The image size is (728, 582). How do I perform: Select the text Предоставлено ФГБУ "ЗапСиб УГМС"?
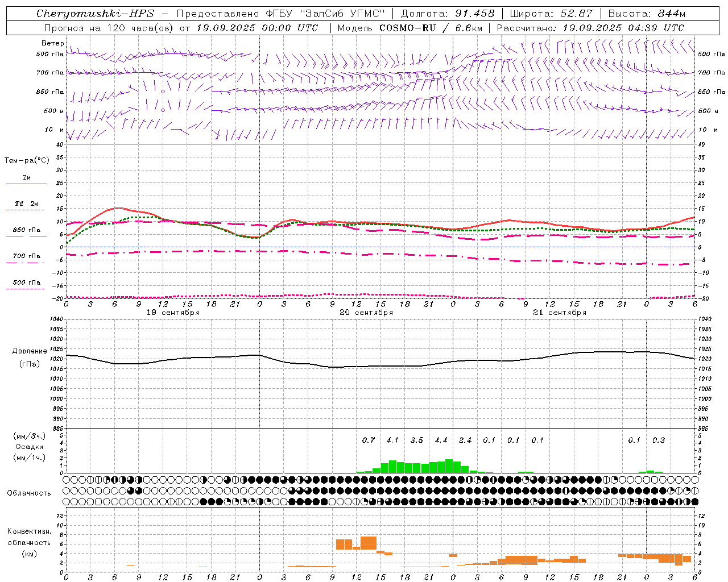coord(280,14)
